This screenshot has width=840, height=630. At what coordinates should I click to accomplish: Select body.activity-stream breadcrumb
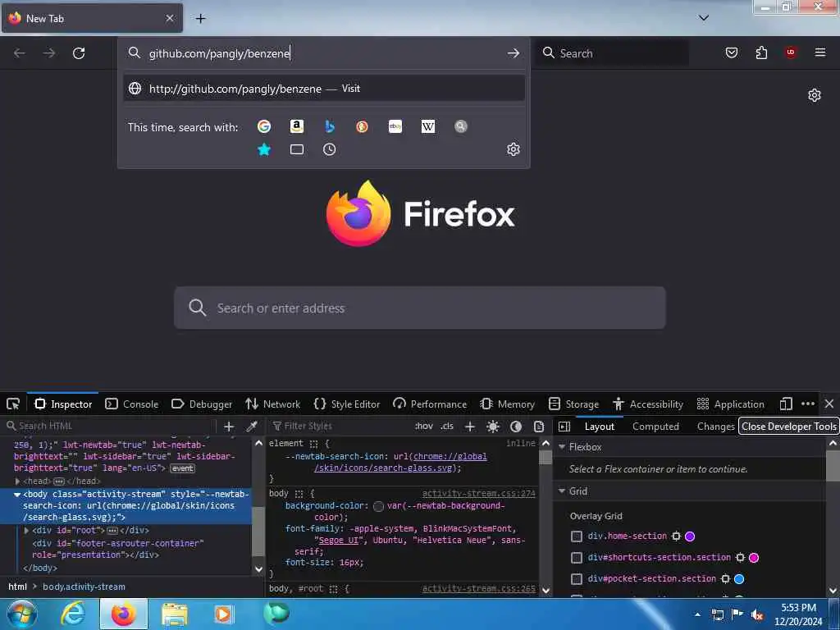coord(84,587)
